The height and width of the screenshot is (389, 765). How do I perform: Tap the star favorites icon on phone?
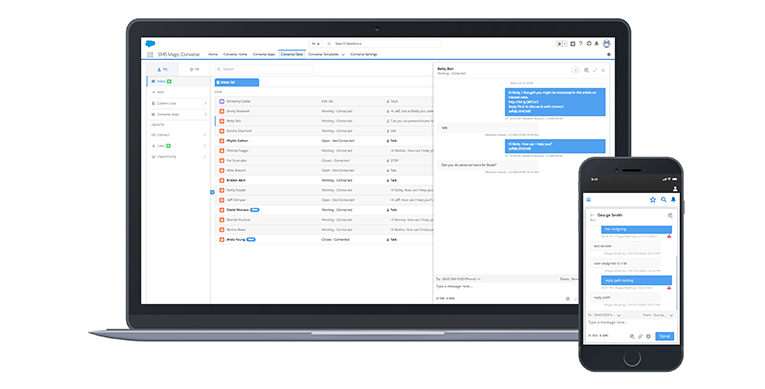click(x=653, y=200)
